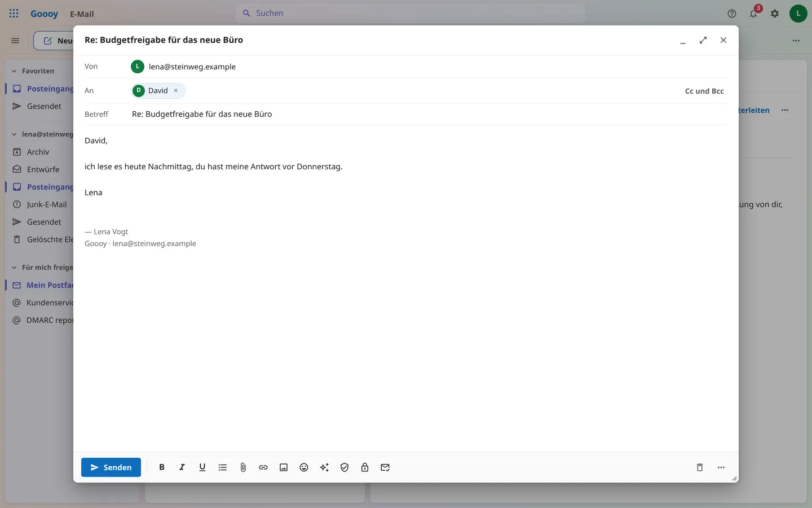Image resolution: width=812 pixels, height=508 pixels.
Task: Remove David recipient chip
Action: pos(176,90)
